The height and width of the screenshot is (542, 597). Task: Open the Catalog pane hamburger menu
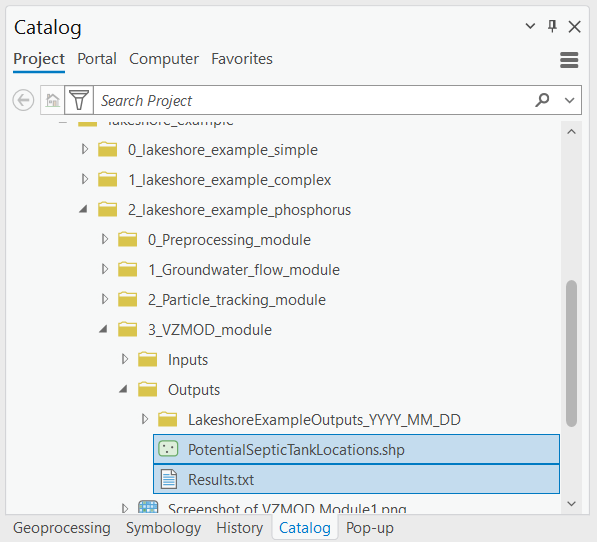[x=569, y=60]
